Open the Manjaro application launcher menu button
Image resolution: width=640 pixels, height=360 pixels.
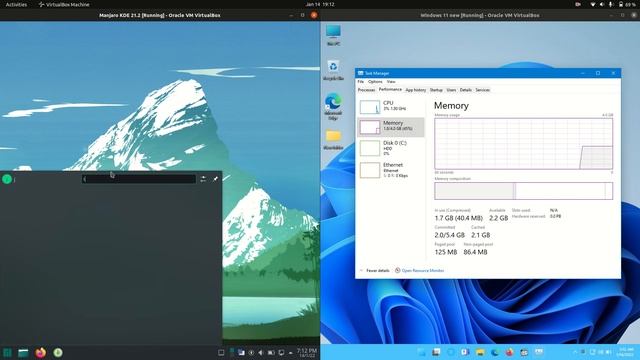tap(7, 353)
